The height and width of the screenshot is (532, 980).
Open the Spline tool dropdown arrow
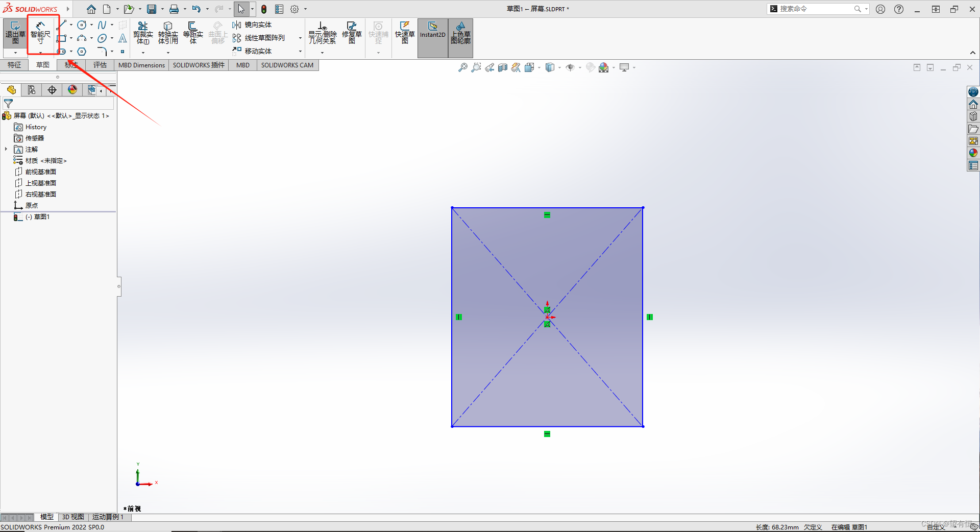[112, 25]
